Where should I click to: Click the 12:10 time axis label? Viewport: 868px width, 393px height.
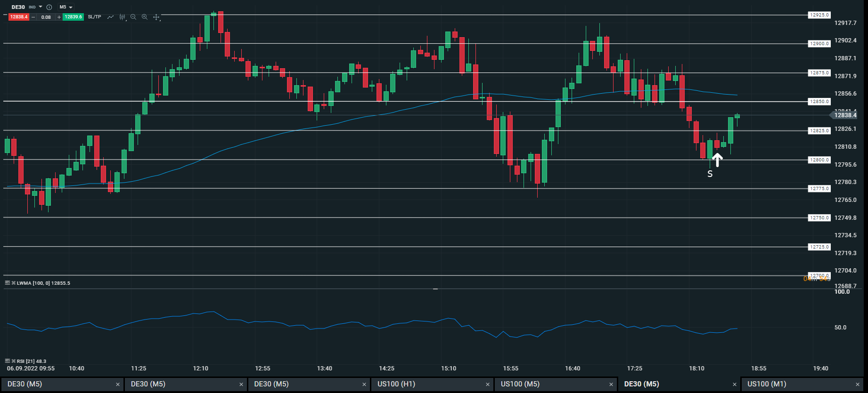point(201,369)
